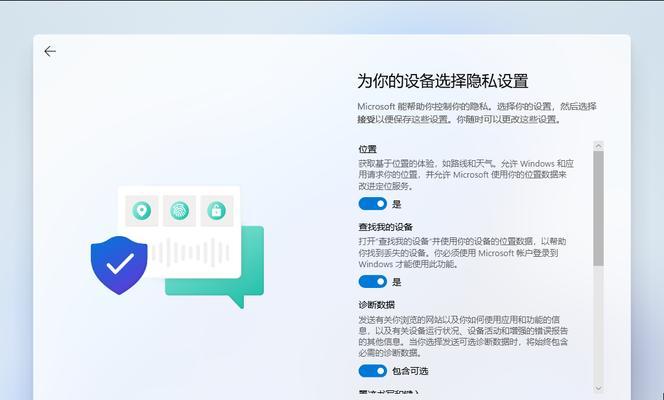
Task: Click the scrollbar up arrow
Action: 598,146
